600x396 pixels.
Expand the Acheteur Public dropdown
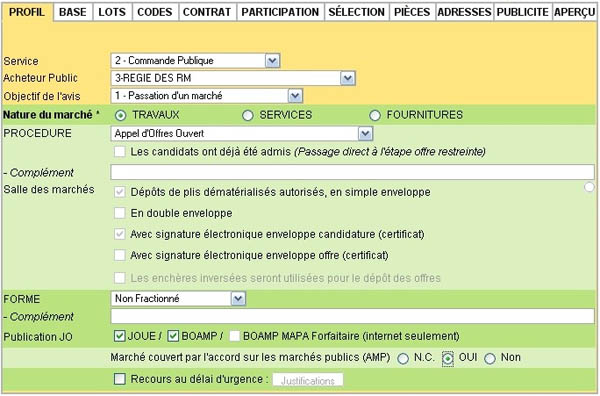pyautogui.click(x=347, y=78)
